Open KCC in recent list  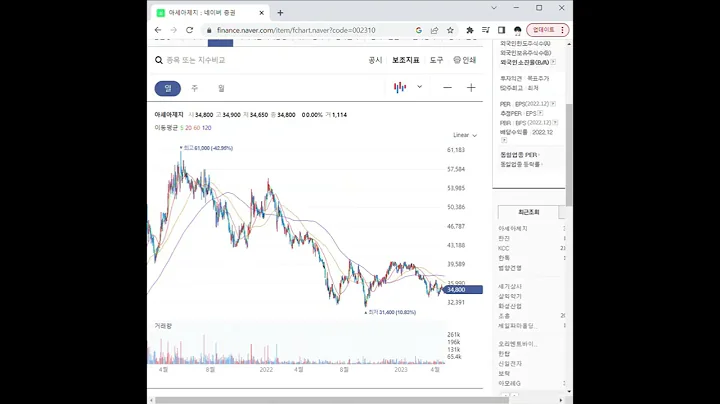[503, 248]
